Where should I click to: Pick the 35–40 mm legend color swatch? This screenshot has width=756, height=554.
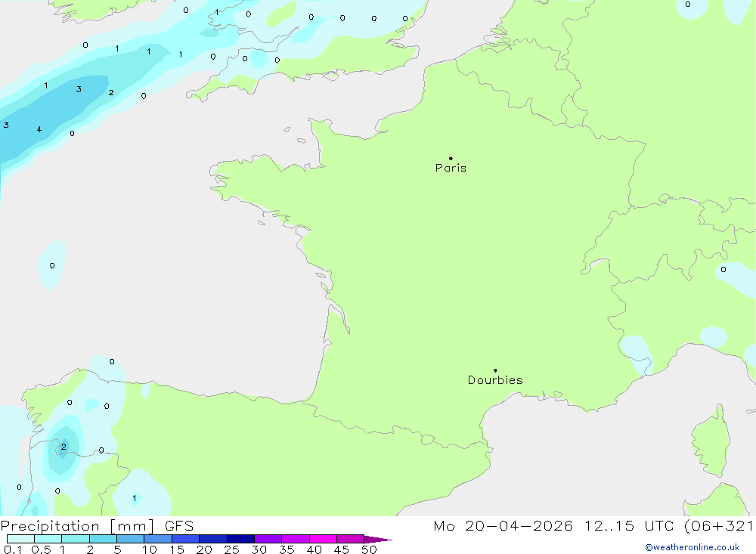(x=295, y=539)
